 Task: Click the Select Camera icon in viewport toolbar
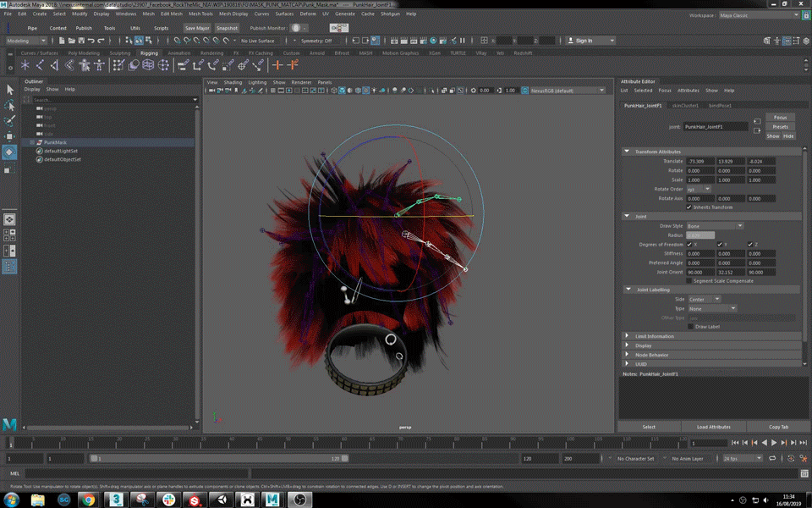(x=211, y=91)
